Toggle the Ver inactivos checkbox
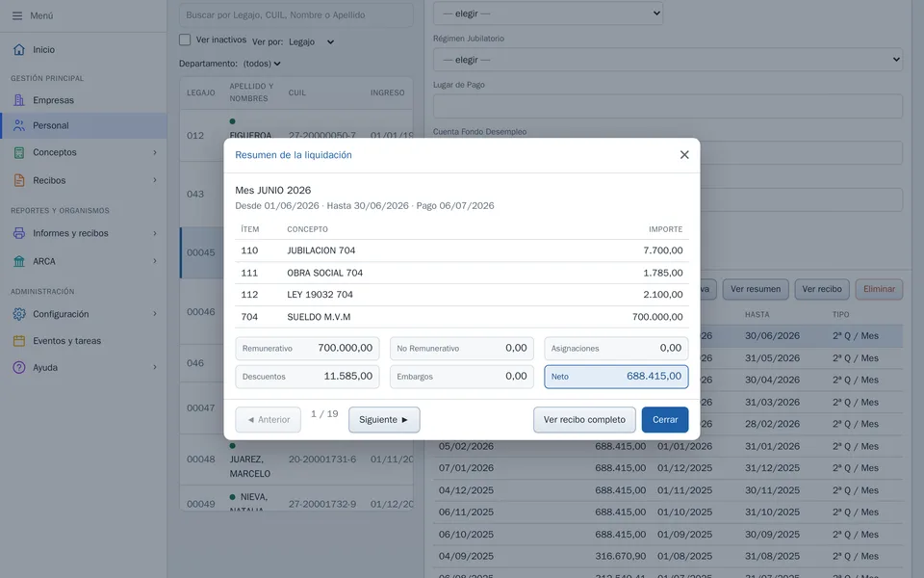Image resolution: width=924 pixels, height=578 pixels. pos(185,39)
